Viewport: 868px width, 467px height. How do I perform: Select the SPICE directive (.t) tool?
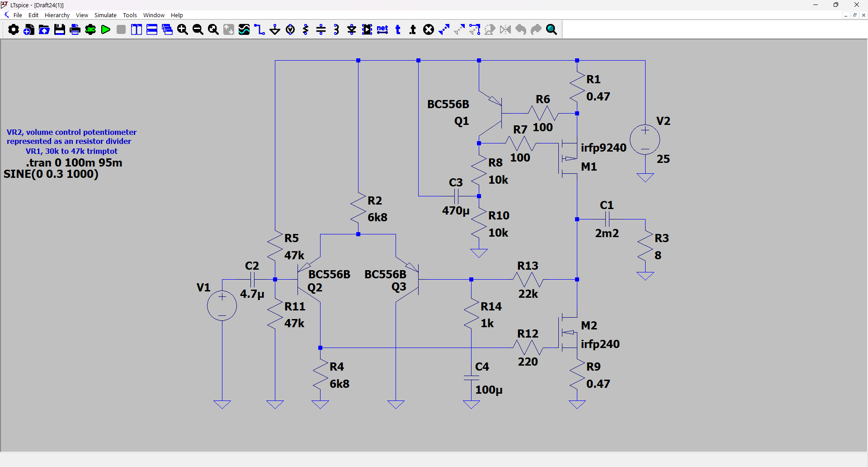tap(413, 30)
